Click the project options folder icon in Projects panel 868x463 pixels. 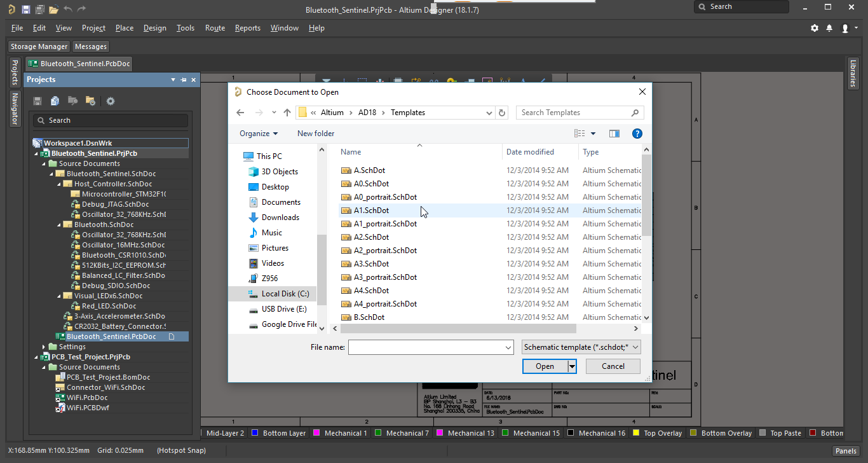[90, 101]
